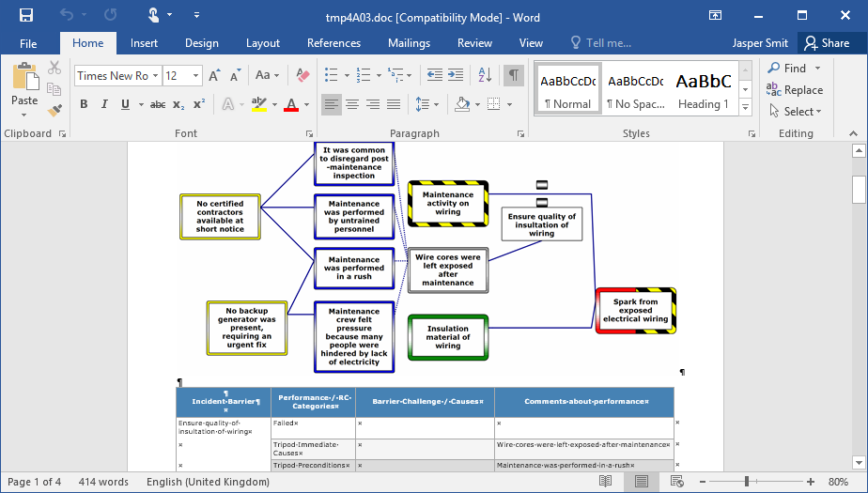Click the Sort paragraph icon
Image resolution: width=868 pixels, height=493 pixels.
(x=485, y=75)
